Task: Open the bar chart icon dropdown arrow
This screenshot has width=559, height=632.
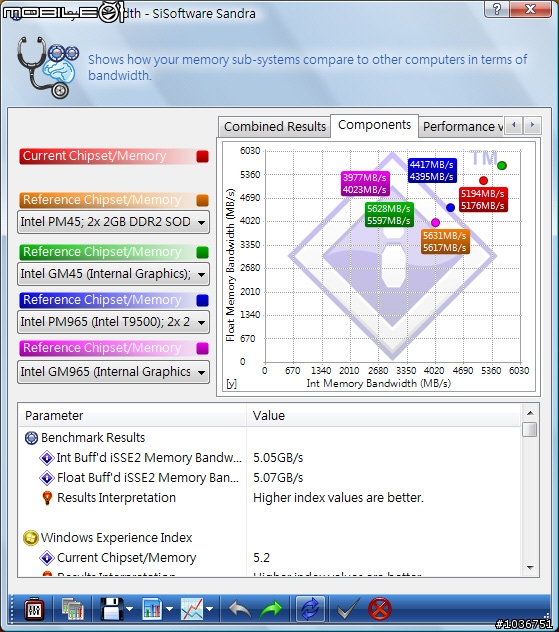Action: coord(169,609)
